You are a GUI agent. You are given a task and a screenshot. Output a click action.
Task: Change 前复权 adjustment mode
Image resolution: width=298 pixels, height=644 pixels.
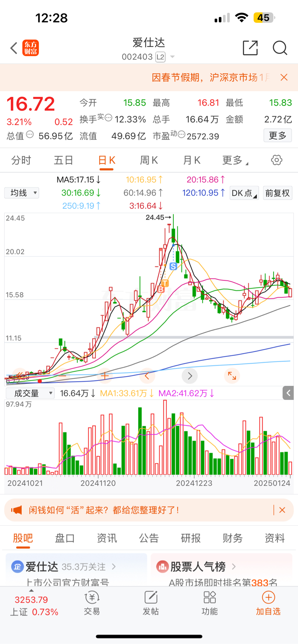[x=277, y=193]
